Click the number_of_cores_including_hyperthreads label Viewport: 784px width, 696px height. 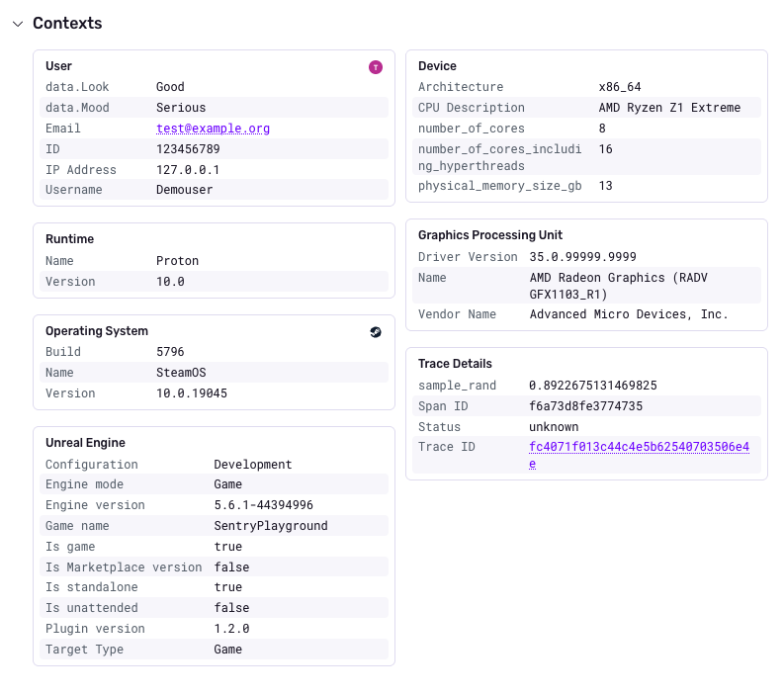pos(500,157)
